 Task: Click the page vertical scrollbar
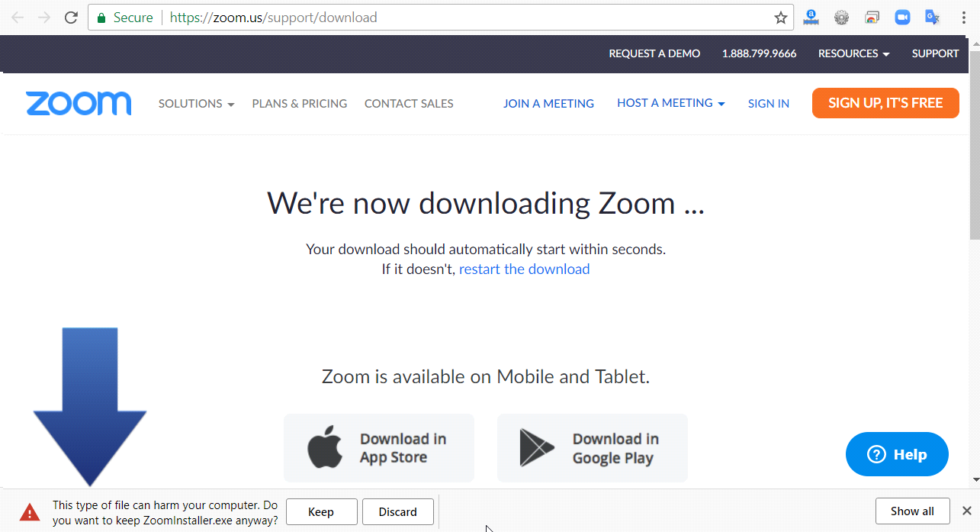975,145
